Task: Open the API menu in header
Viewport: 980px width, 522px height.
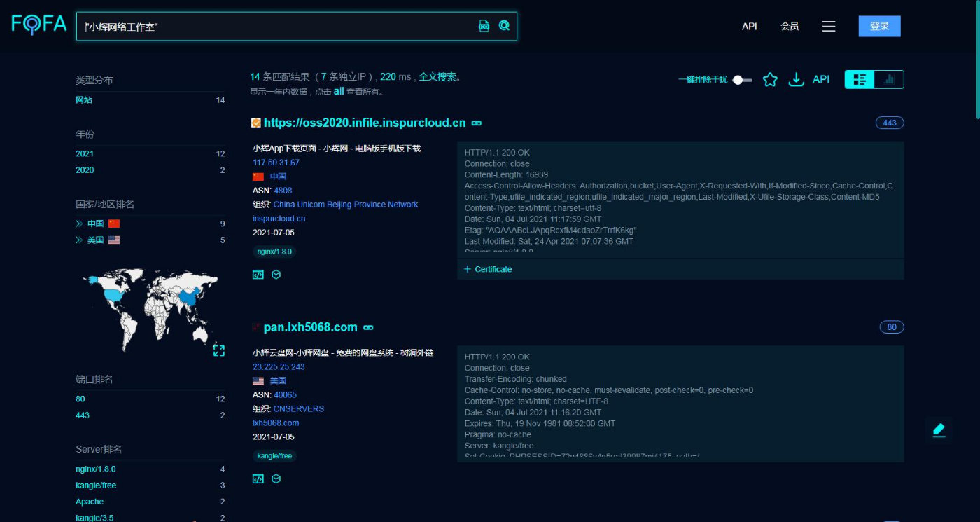Action: 750,26
